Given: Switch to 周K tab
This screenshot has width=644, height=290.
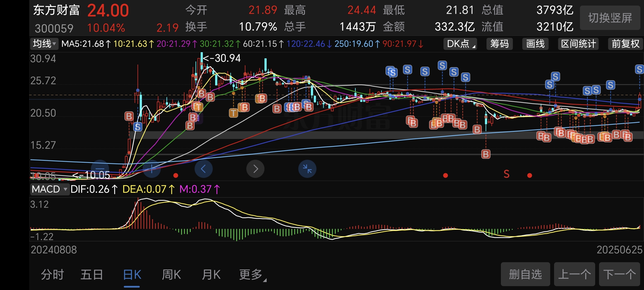Looking at the screenshot, I should [171, 275].
